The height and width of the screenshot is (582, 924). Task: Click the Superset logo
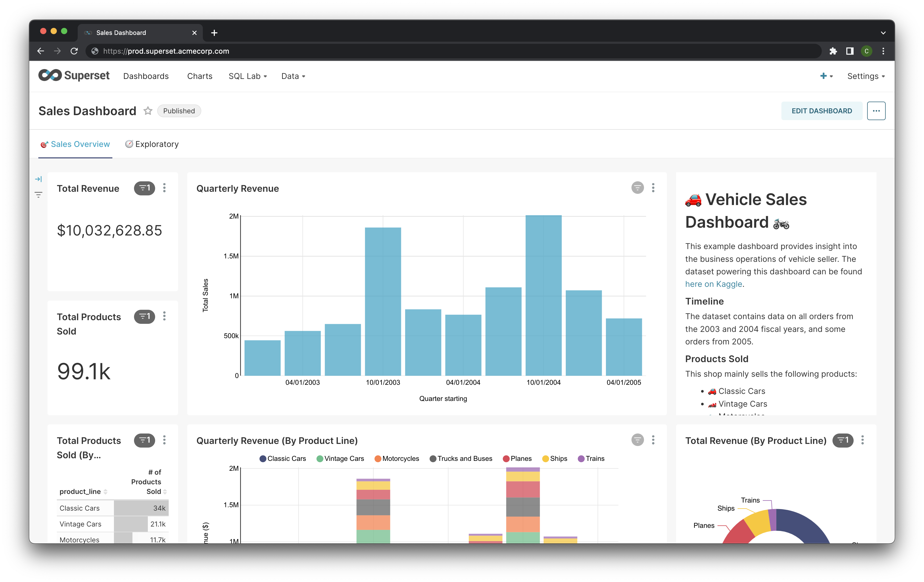pos(74,76)
